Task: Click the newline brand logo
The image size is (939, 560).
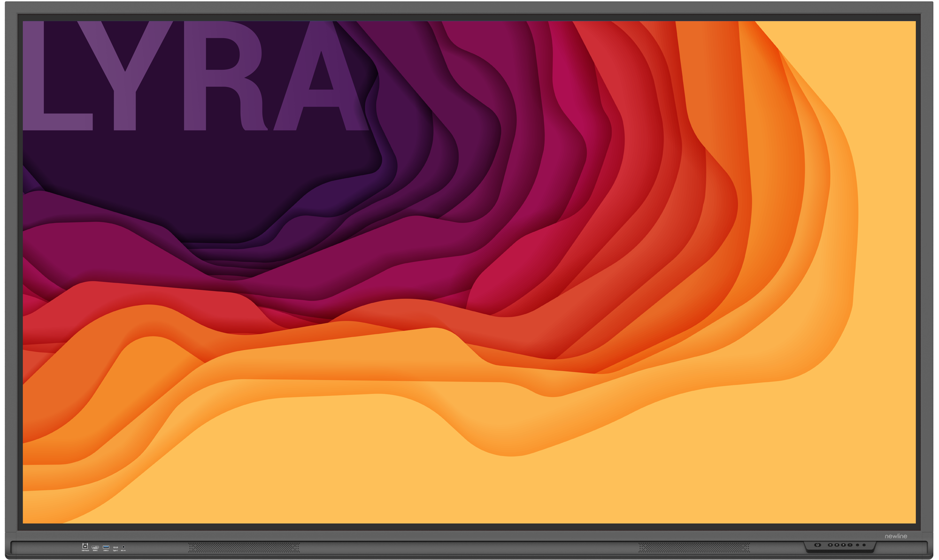Action: pyautogui.click(x=896, y=536)
